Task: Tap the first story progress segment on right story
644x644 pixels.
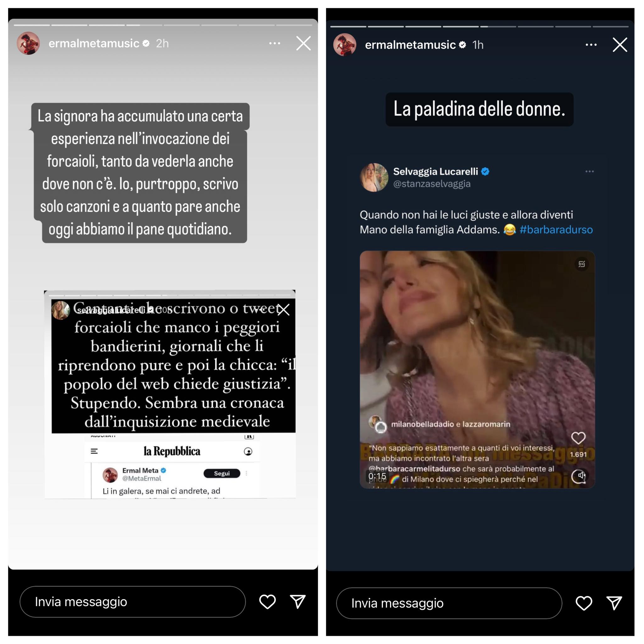Action: tap(348, 26)
